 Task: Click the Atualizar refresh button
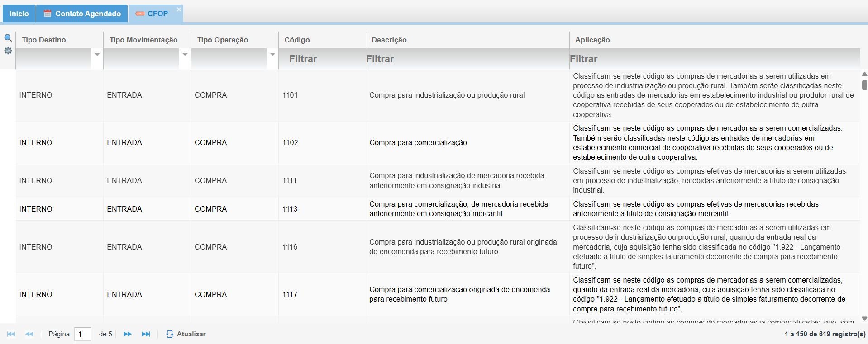(x=186, y=334)
